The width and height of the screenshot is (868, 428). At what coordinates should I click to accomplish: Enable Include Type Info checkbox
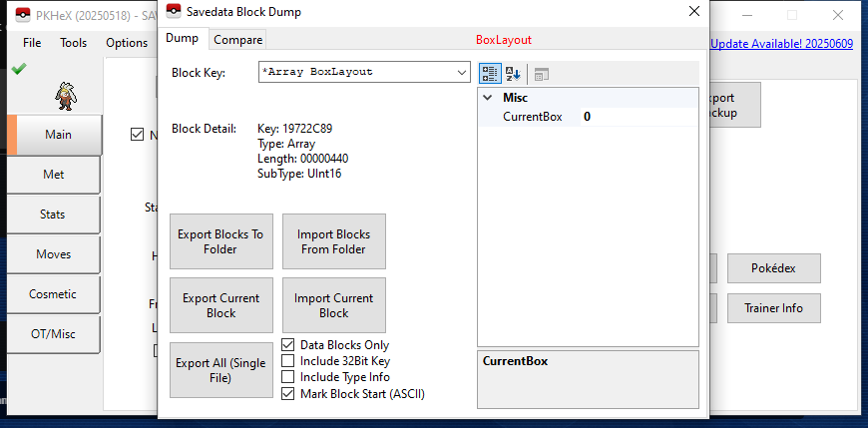point(288,377)
